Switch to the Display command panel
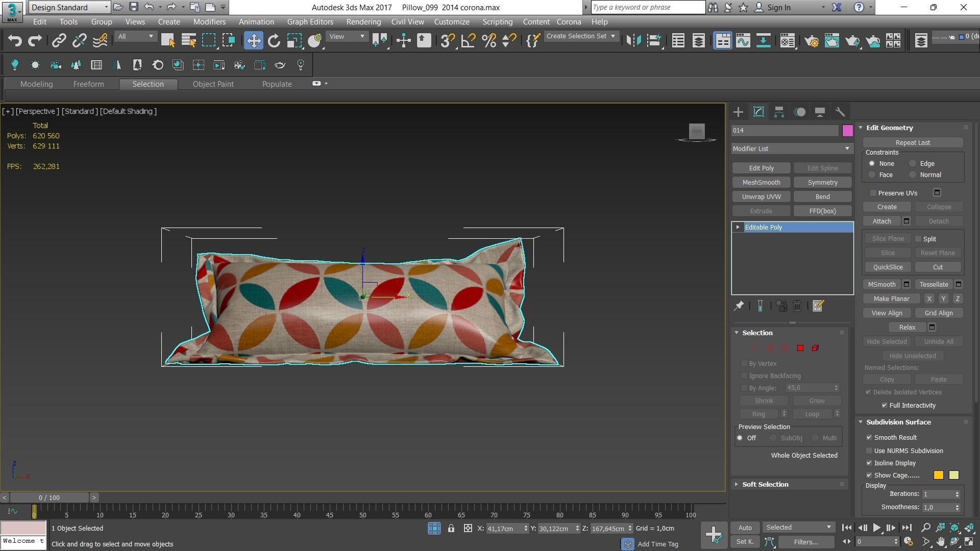 tap(820, 112)
